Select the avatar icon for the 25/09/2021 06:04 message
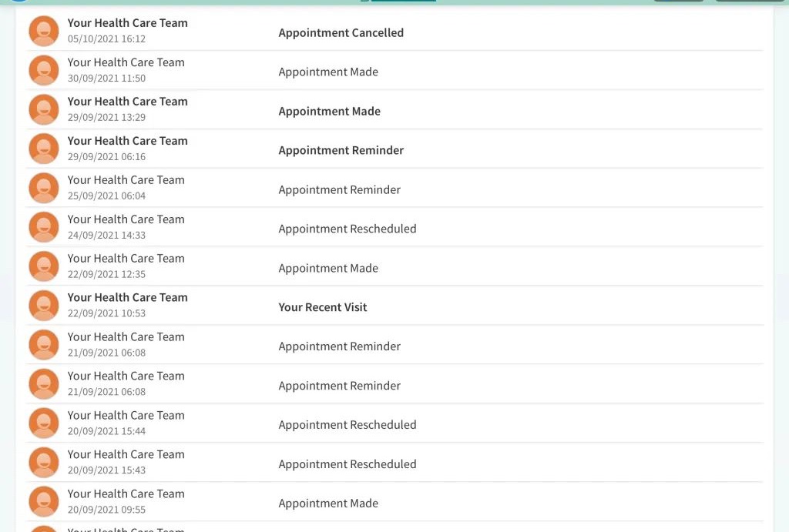The image size is (789, 532). point(44,188)
